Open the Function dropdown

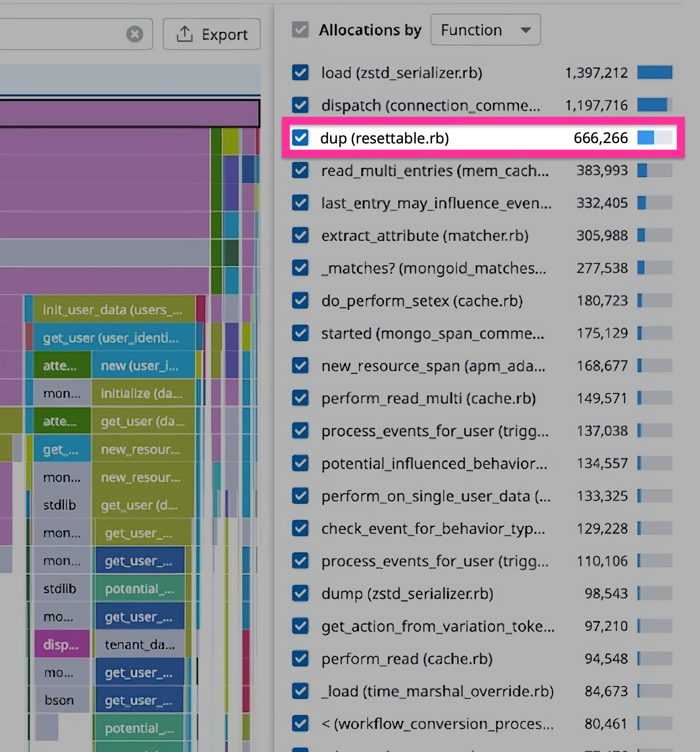(x=485, y=30)
